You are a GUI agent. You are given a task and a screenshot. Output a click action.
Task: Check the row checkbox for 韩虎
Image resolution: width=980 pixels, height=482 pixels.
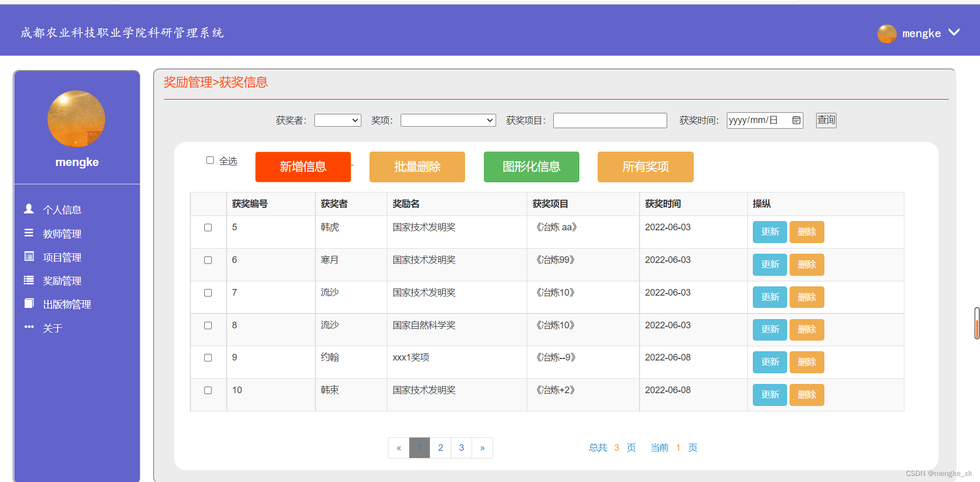[208, 227]
